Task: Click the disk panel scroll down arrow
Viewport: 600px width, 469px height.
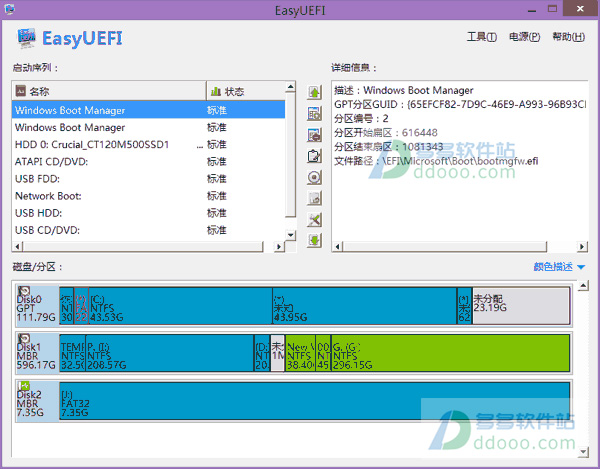Action: coord(583,452)
